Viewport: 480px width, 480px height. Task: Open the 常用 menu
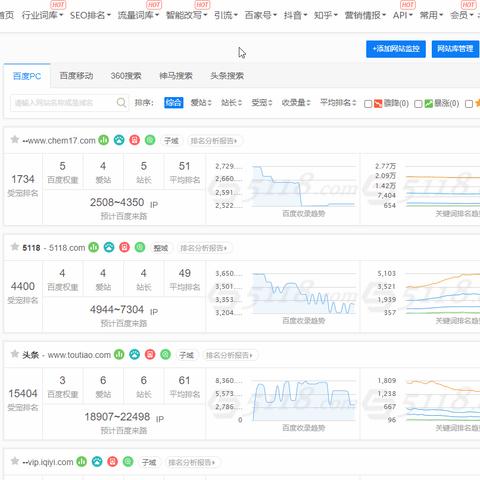(431, 15)
